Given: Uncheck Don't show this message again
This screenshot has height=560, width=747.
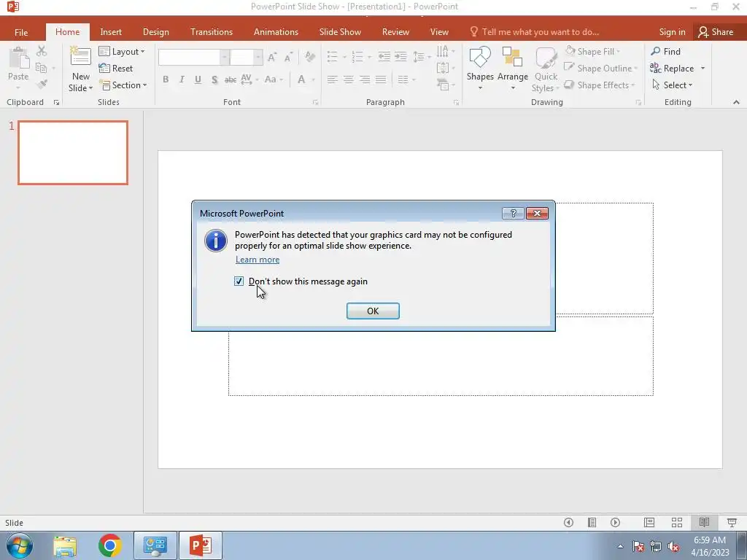Looking at the screenshot, I should pos(239,281).
